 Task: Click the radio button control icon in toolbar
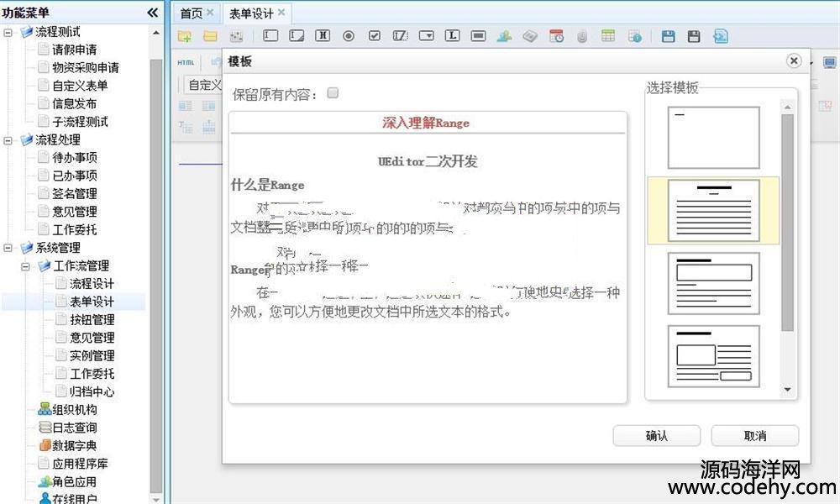pyautogui.click(x=349, y=36)
